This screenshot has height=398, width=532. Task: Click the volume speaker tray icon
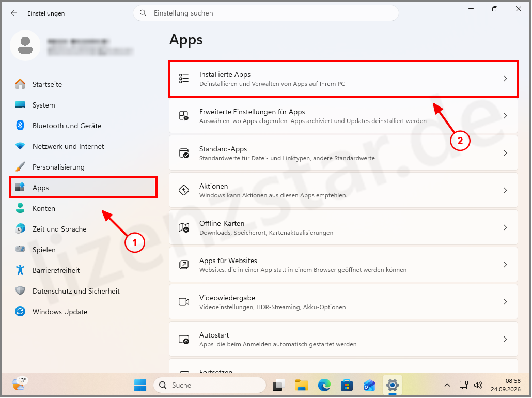[478, 385]
